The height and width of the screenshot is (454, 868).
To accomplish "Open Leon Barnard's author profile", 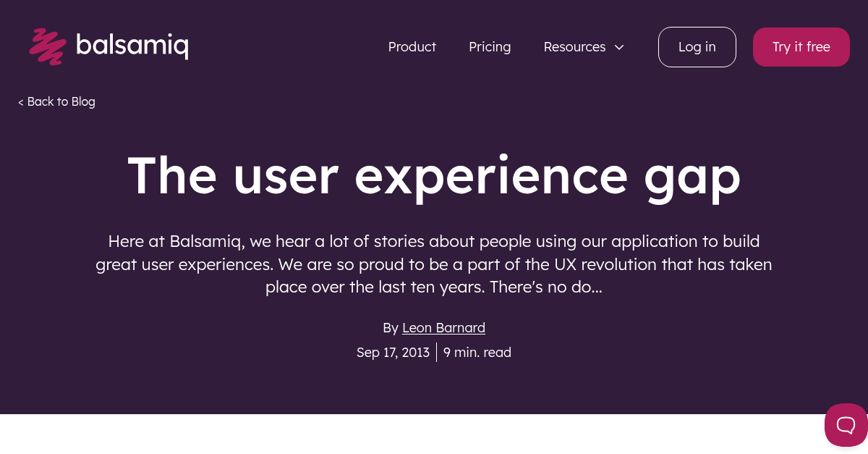I will pos(443,327).
